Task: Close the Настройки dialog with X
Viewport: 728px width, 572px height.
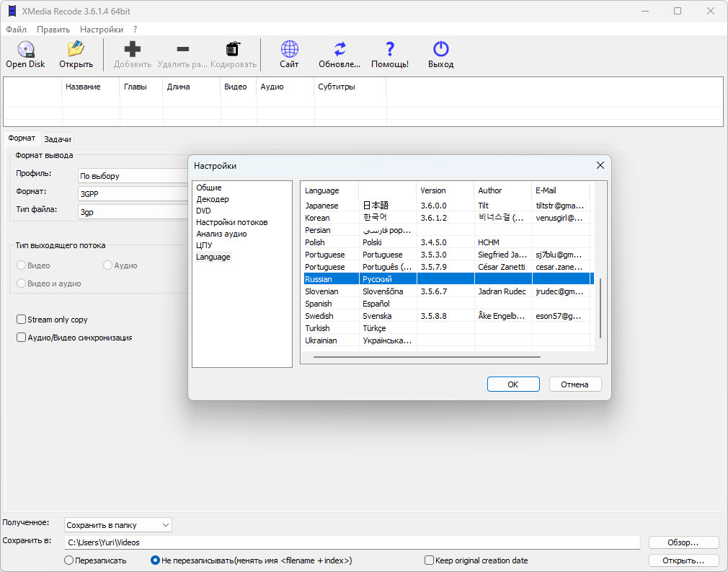Action: pyautogui.click(x=600, y=165)
